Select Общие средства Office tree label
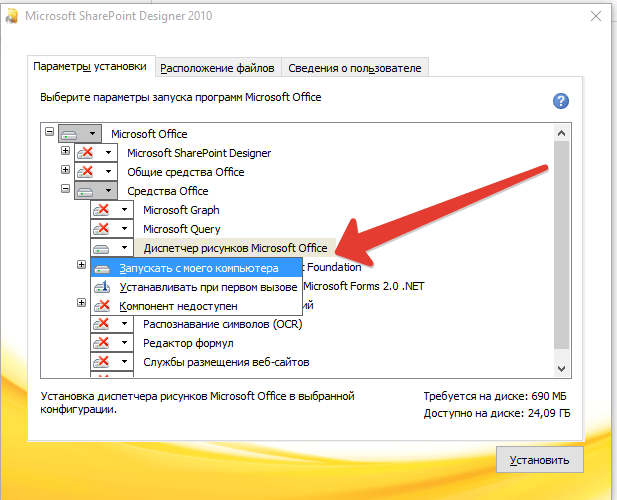Viewport: 617px width, 500px height. [x=186, y=172]
